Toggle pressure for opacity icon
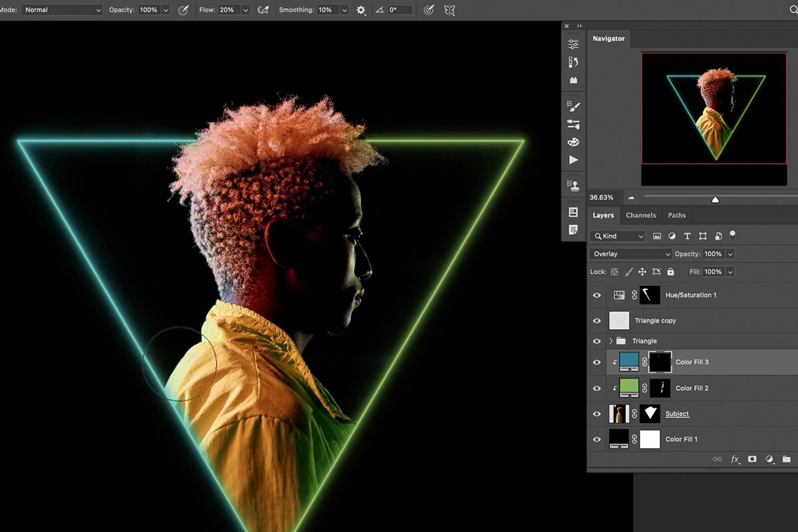 [183, 10]
